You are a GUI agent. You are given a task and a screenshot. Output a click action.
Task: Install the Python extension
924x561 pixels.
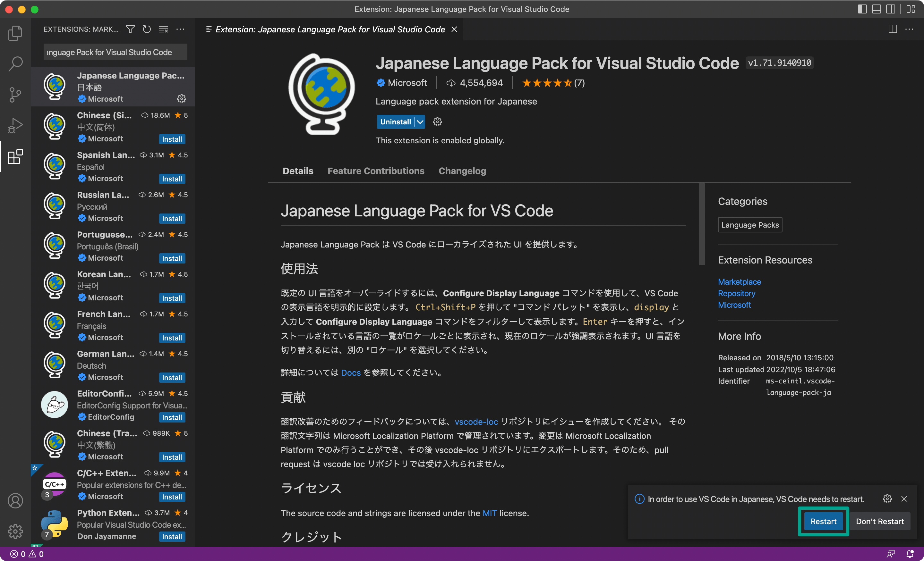pyautogui.click(x=172, y=536)
